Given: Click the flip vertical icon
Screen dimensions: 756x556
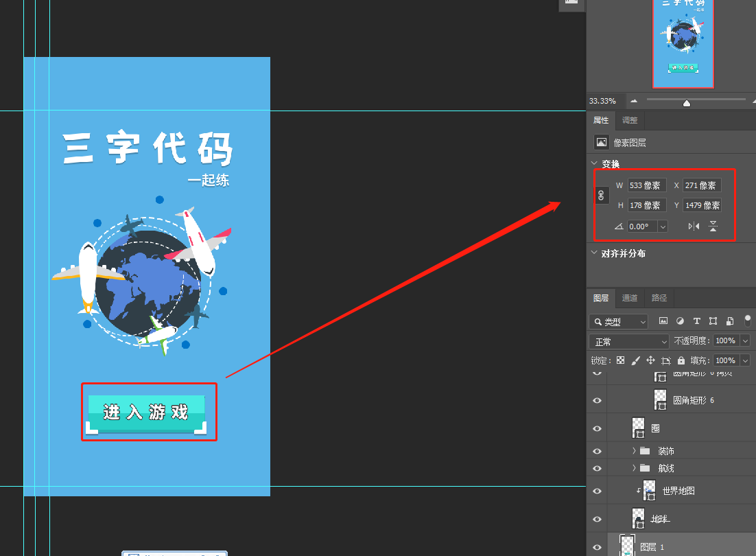Looking at the screenshot, I should [713, 226].
